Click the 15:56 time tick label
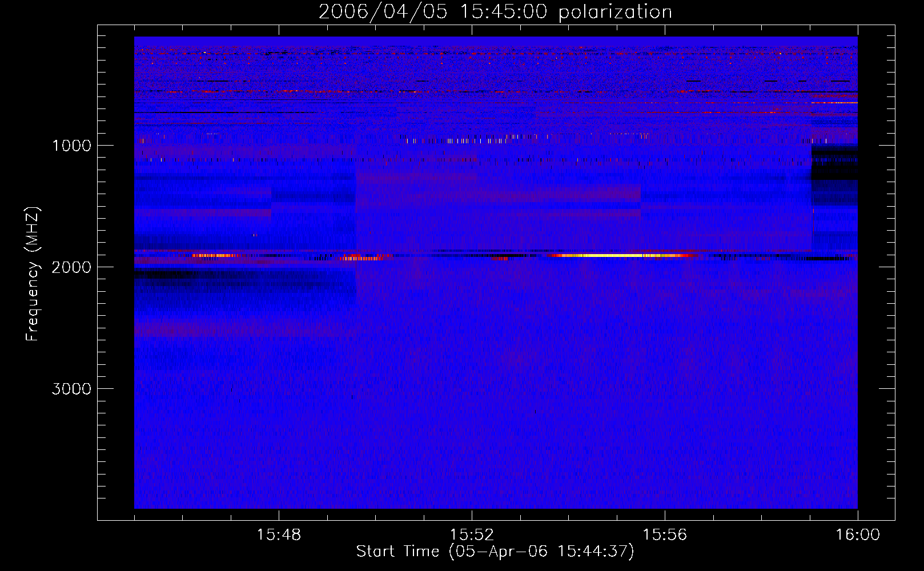The width and height of the screenshot is (924, 571). (665, 535)
